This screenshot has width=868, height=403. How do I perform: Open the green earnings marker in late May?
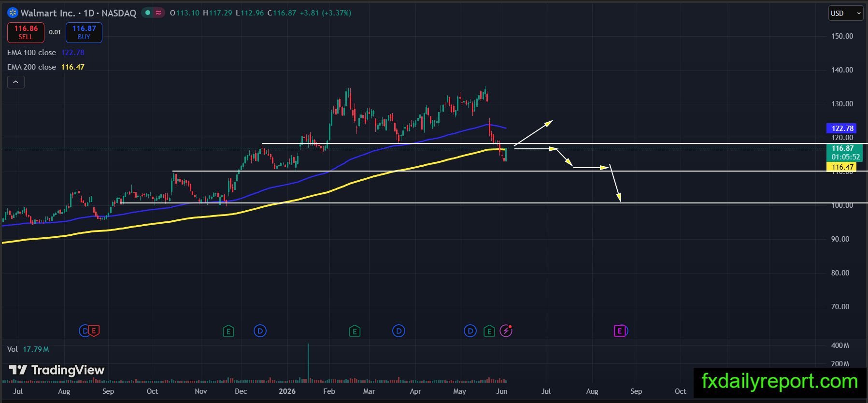tap(489, 331)
